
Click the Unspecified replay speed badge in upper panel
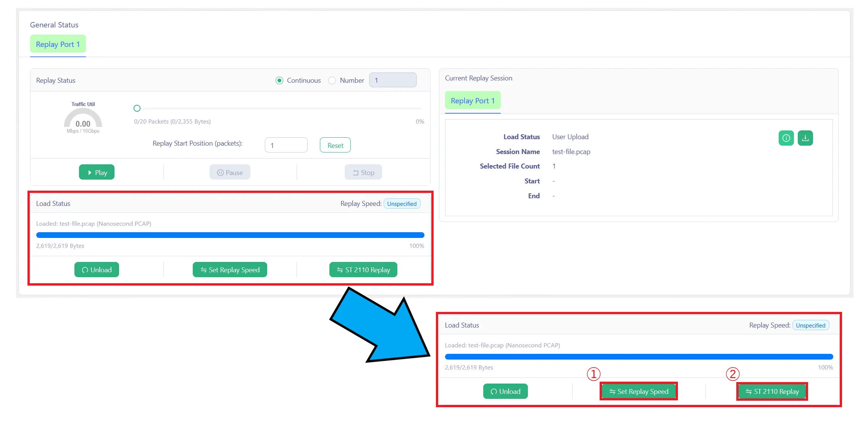(402, 204)
